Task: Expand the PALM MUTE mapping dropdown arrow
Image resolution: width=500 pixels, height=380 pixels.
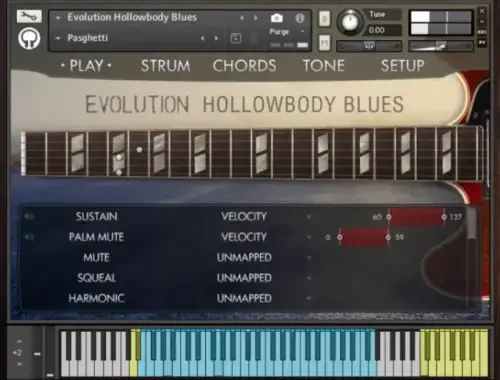Action: pyautogui.click(x=309, y=237)
